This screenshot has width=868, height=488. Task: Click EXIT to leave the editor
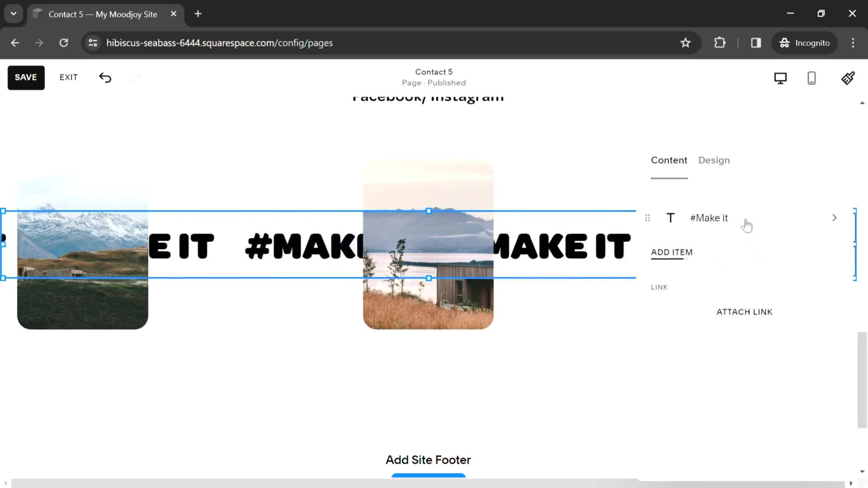(69, 77)
